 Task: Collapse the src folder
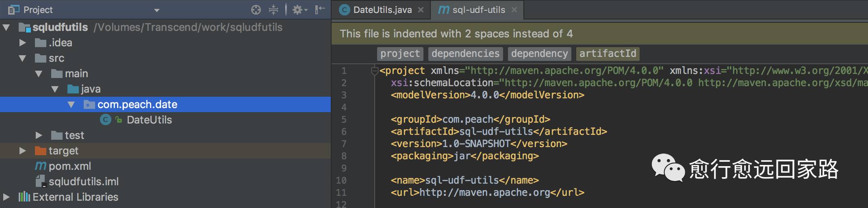[x=23, y=58]
